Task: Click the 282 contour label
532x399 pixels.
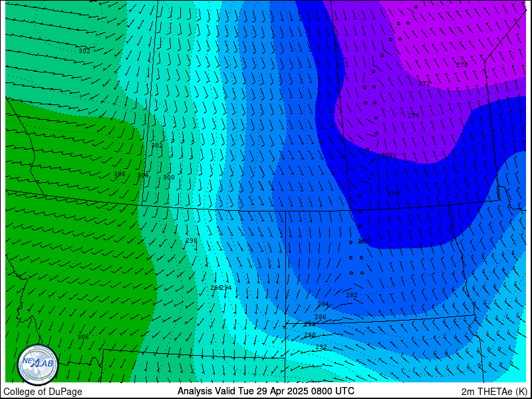Action: 352,295
